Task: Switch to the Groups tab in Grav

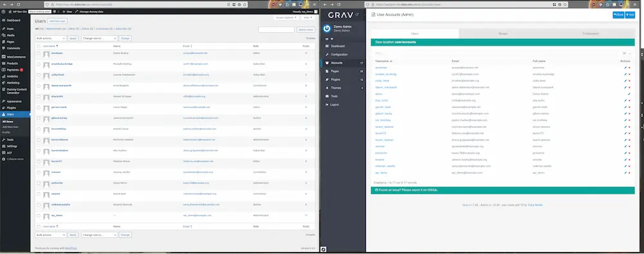Action: pyautogui.click(x=503, y=33)
